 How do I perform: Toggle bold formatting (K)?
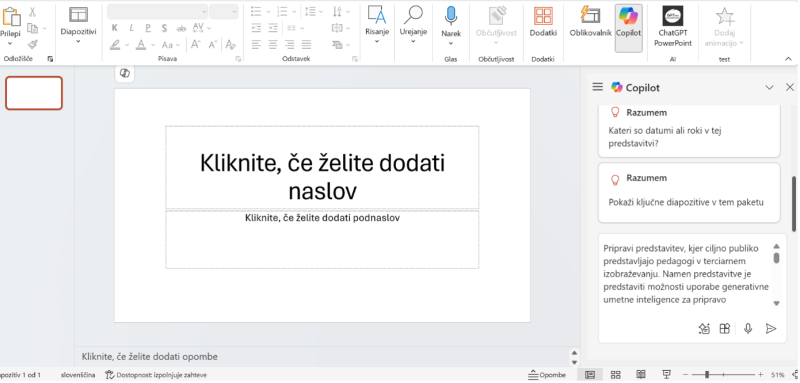pyautogui.click(x=114, y=28)
